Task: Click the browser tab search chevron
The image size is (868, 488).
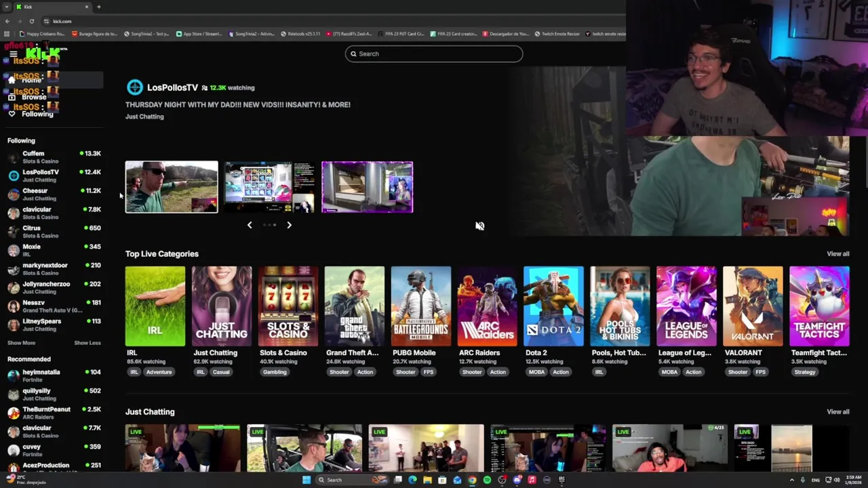Action: pyautogui.click(x=6, y=7)
